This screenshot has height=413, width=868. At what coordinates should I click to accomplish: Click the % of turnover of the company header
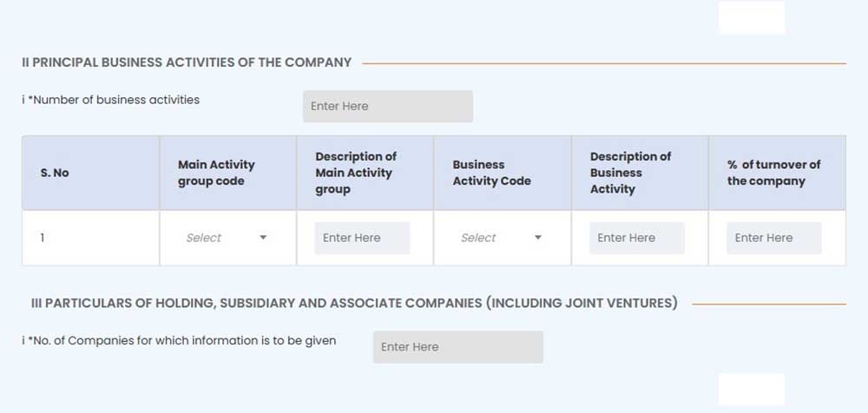tap(773, 173)
